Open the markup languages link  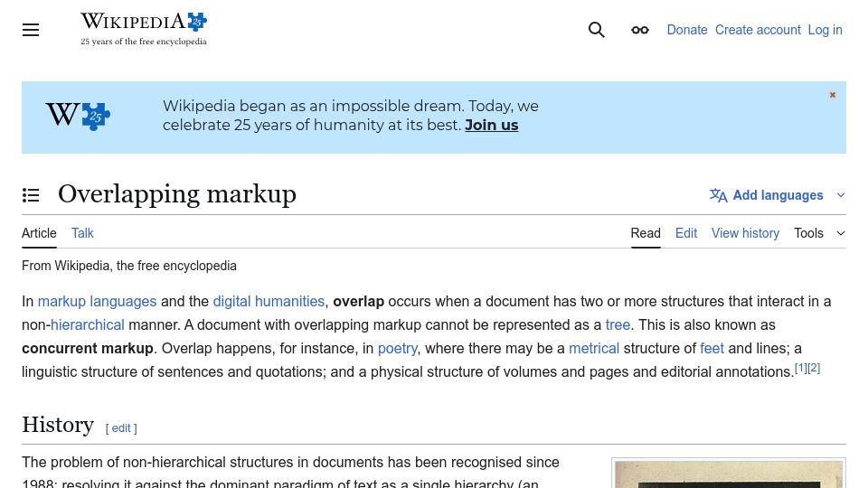tap(97, 301)
